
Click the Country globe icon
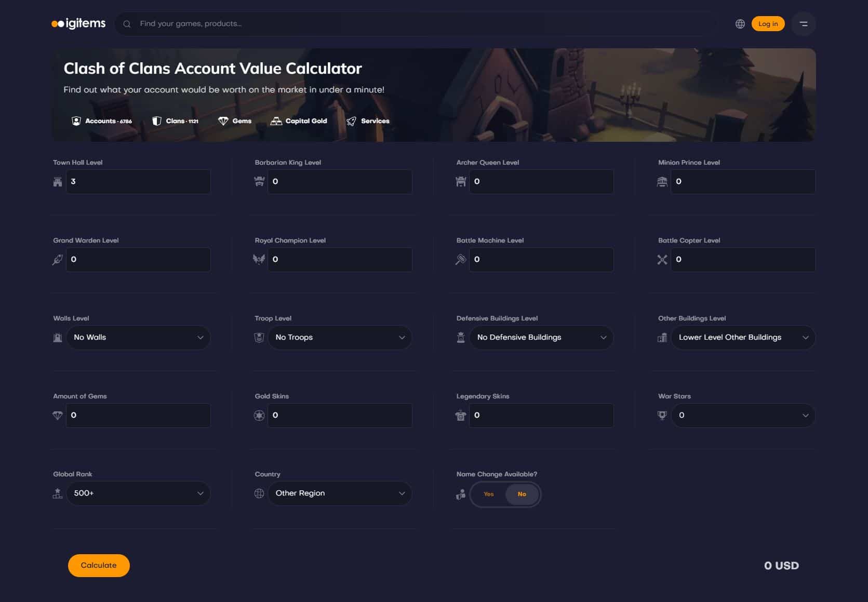tap(259, 493)
